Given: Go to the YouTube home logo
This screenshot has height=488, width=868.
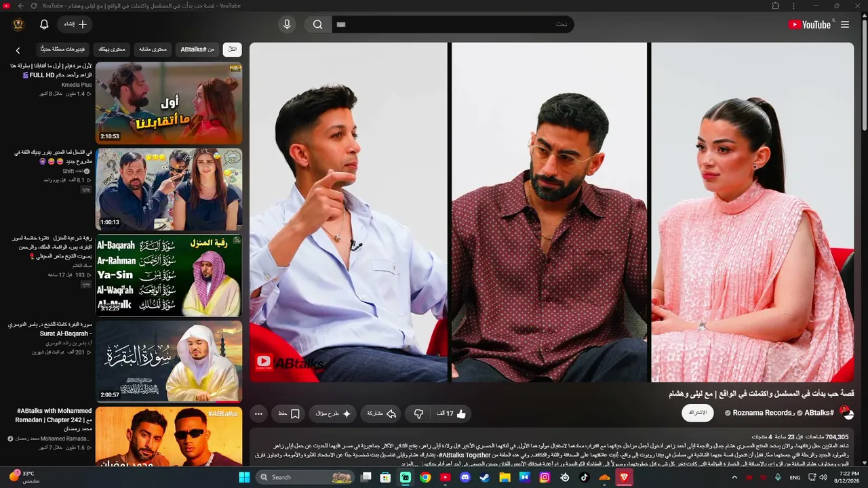Looking at the screenshot, I should [x=809, y=24].
